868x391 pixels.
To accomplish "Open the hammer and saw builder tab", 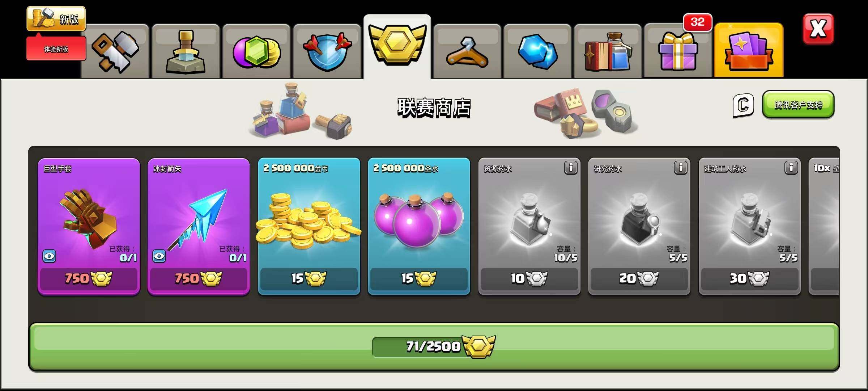I will pos(115,51).
